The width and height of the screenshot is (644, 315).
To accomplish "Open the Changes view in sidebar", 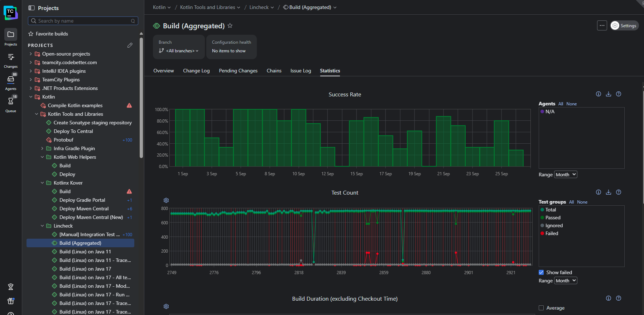I will (x=11, y=60).
